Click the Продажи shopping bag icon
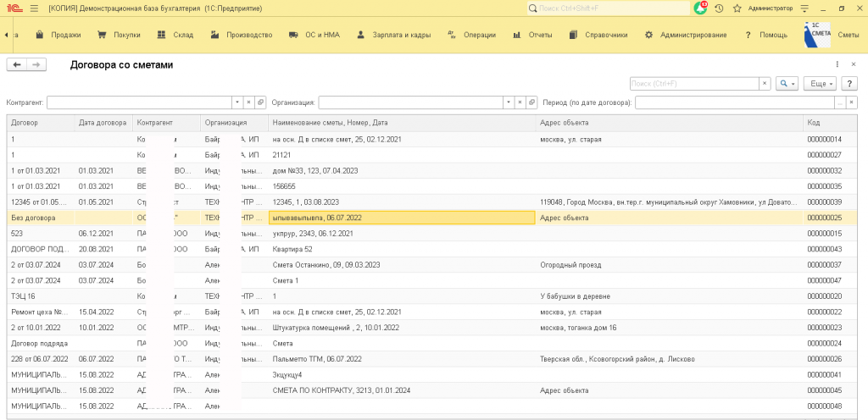 39,34
